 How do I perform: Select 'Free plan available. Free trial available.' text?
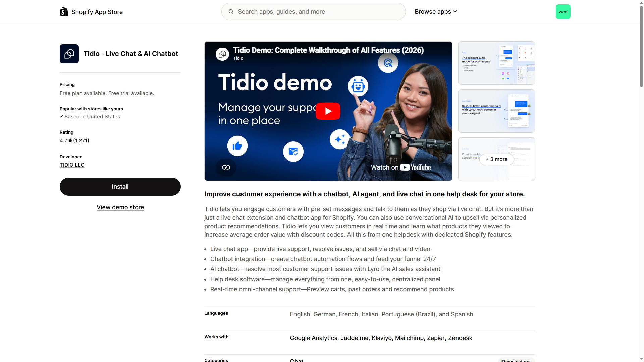pyautogui.click(x=107, y=93)
